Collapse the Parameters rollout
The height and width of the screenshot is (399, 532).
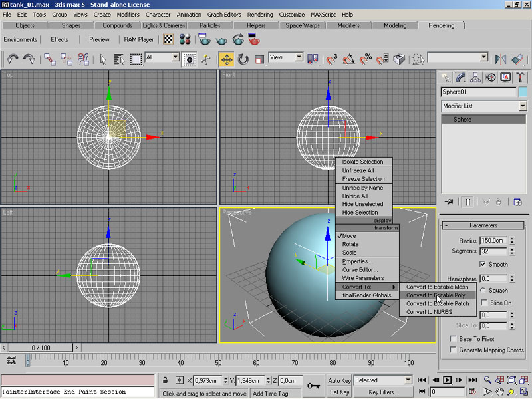tap(483, 225)
